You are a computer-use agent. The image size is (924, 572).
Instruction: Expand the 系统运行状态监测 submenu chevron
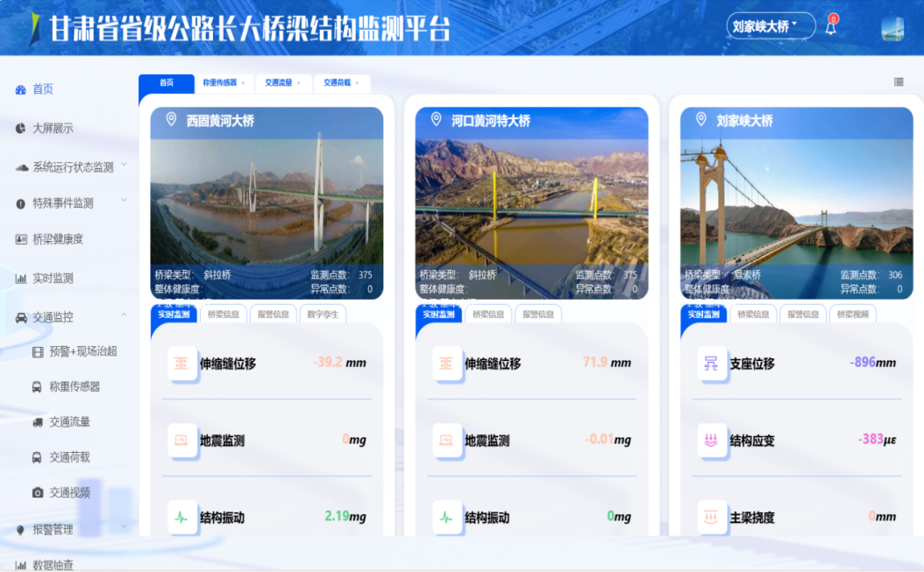pos(124,165)
